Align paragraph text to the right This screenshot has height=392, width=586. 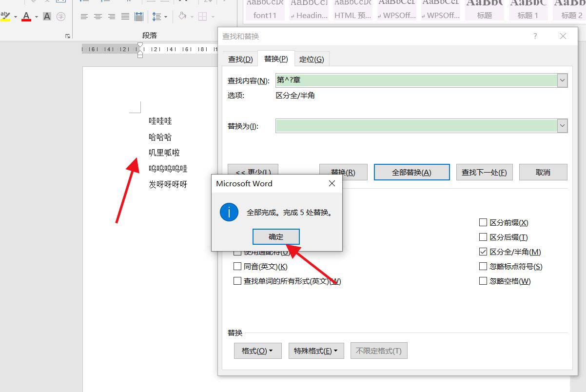(x=112, y=17)
